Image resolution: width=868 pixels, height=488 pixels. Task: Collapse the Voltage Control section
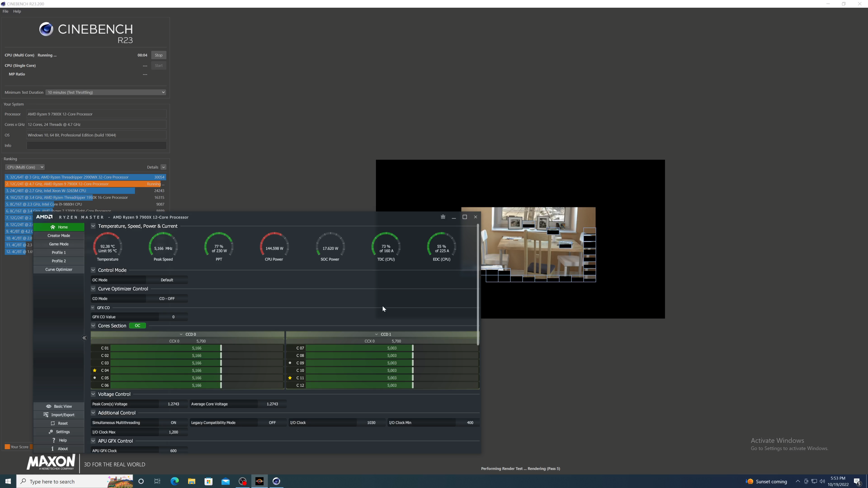tap(93, 394)
